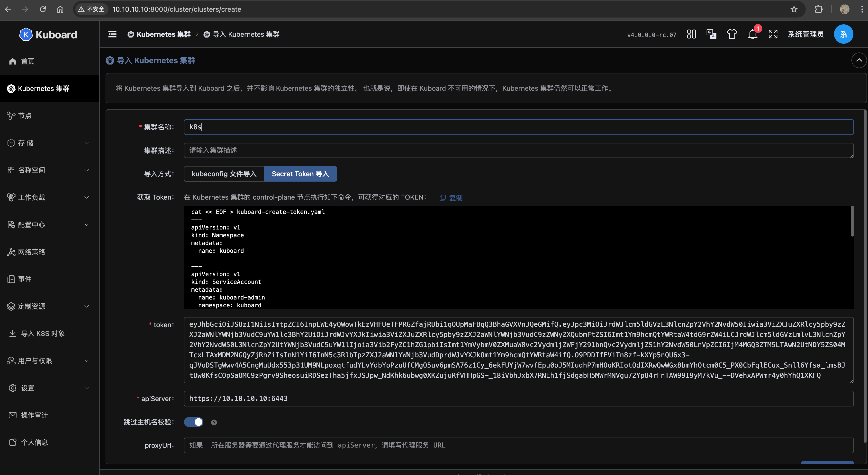Click the Kuboard logo icon
The width and height of the screenshot is (868, 475).
(26, 34)
